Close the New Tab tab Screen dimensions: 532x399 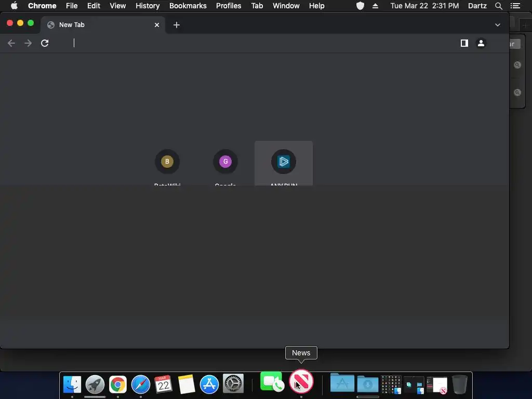pos(157,25)
